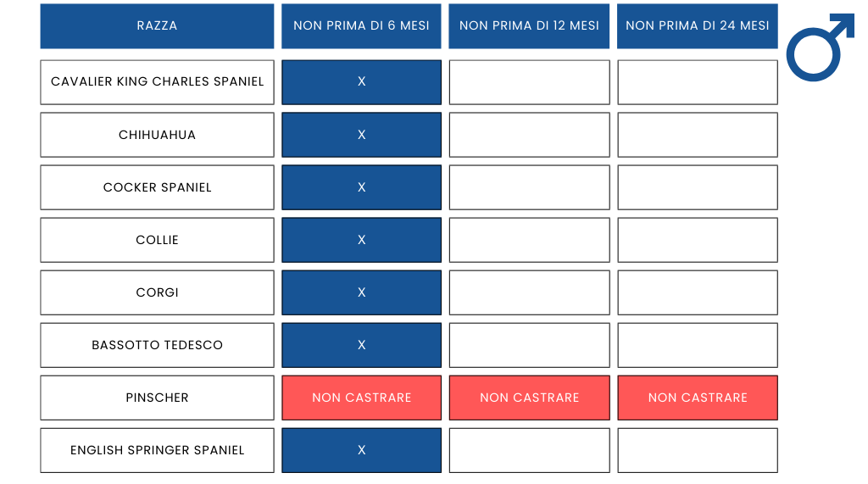Click the NON PRIMA DI 12 MESI header
868x484 pixels.
tap(529, 25)
